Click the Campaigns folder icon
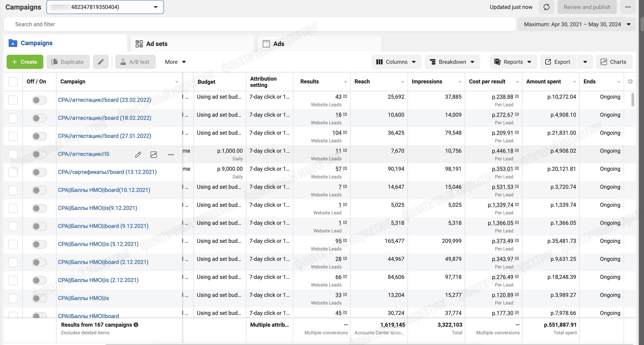Viewport: 644px width, 345px height. tap(13, 43)
